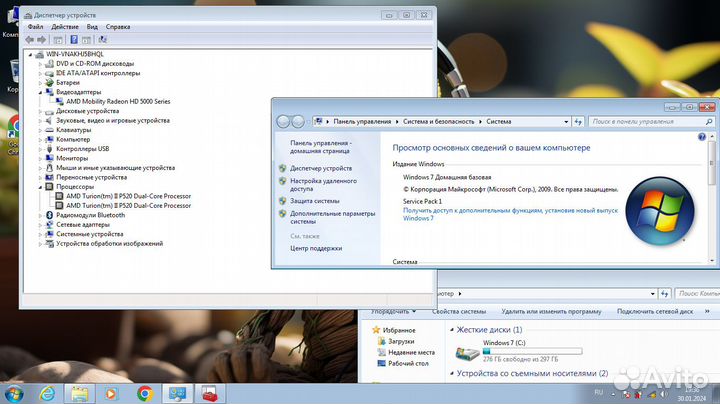The height and width of the screenshot is (404, 720).
Task: Select Переносные устройства tree row
Action: coord(91,177)
